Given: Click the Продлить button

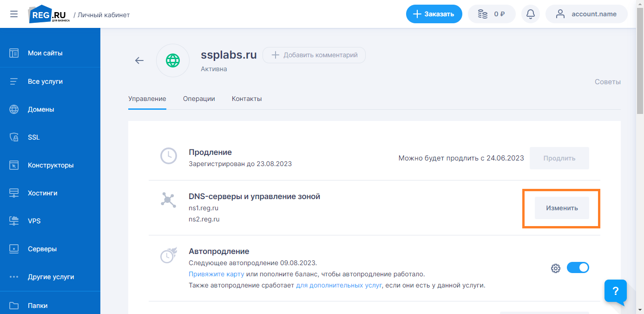Looking at the screenshot, I should click(559, 158).
